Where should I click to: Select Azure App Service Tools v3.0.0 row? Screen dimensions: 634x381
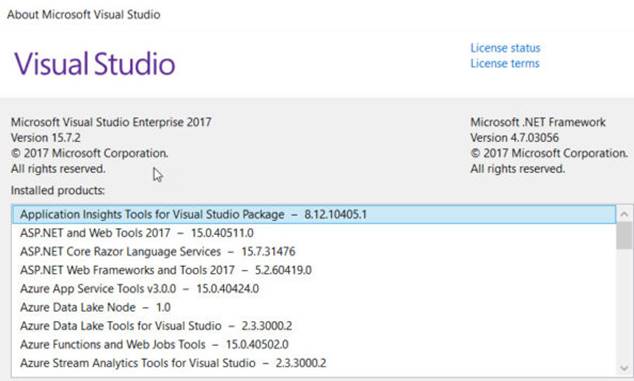click(314, 289)
